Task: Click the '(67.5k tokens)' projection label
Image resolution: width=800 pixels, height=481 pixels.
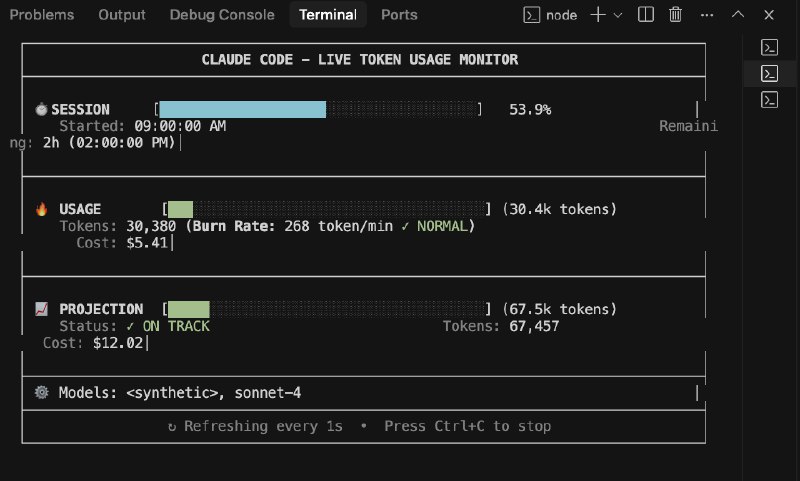Action: point(560,309)
